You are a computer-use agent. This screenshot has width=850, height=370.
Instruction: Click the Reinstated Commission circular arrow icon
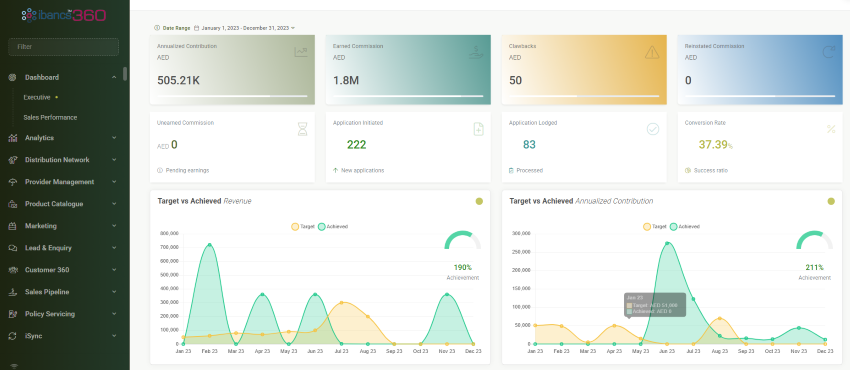828,52
